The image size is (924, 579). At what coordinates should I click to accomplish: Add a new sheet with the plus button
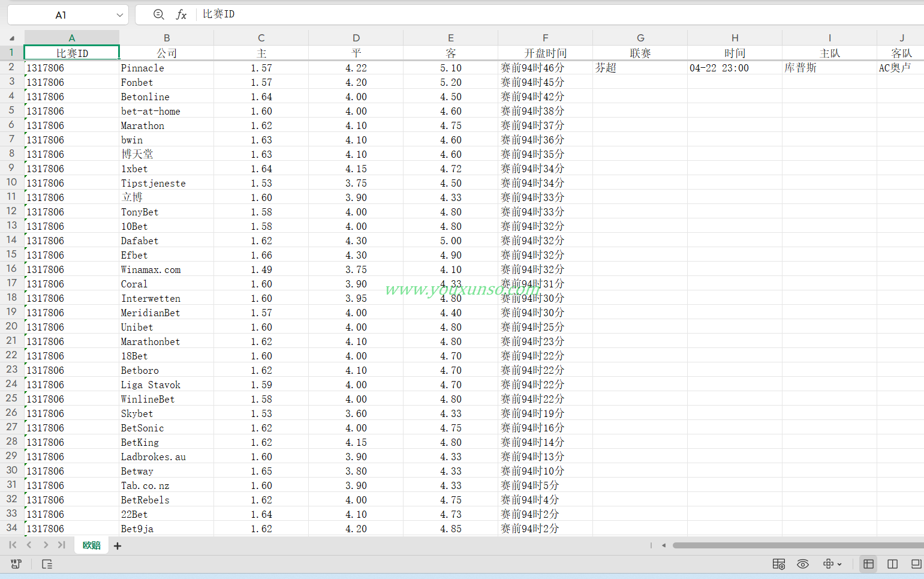[118, 545]
